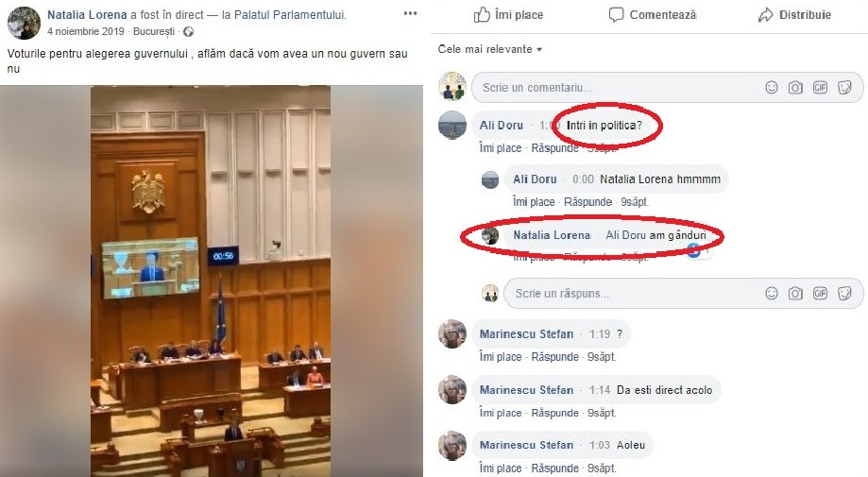This screenshot has width=868, height=477.
Task: Open the sticker picker in the comment box
Action: pos(844,88)
